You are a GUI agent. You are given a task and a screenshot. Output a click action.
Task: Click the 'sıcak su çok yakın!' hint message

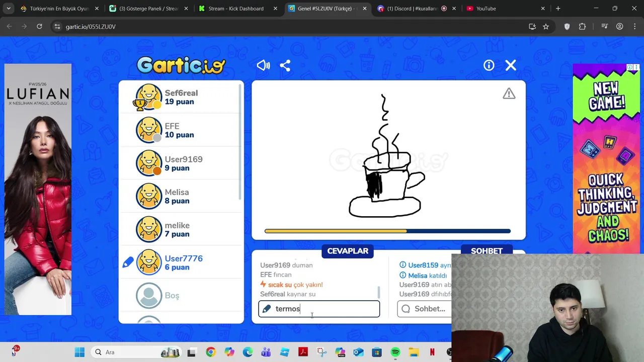[291, 285]
